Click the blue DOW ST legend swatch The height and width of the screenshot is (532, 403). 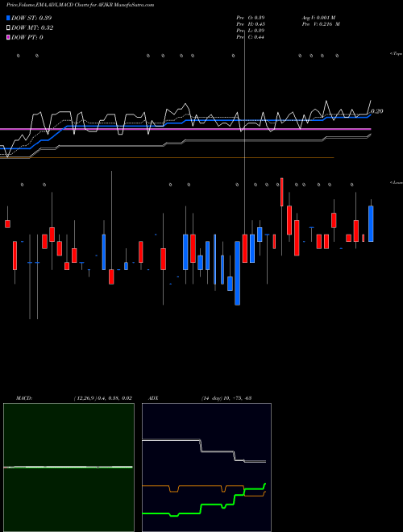tap(8, 18)
